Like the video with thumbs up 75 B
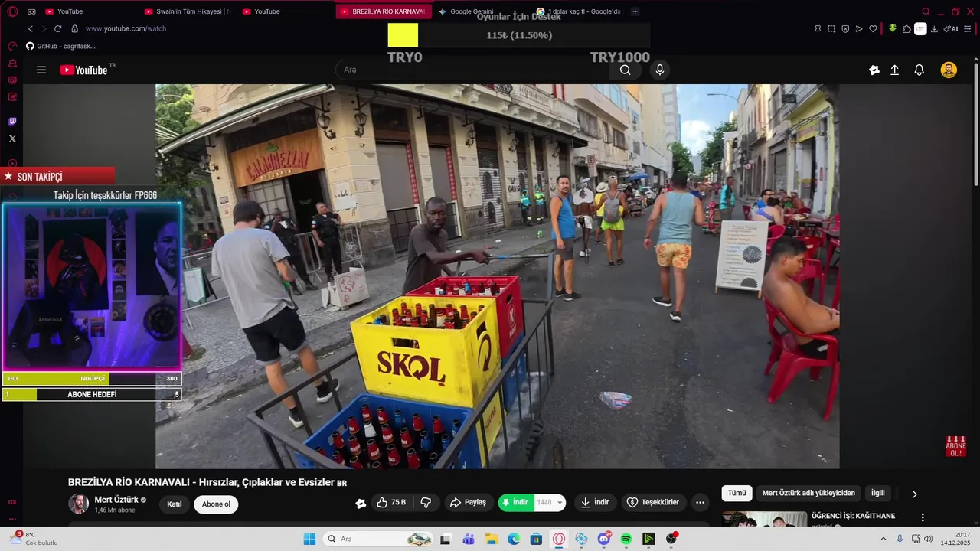Viewport: 980px width, 551px height. pos(391,503)
